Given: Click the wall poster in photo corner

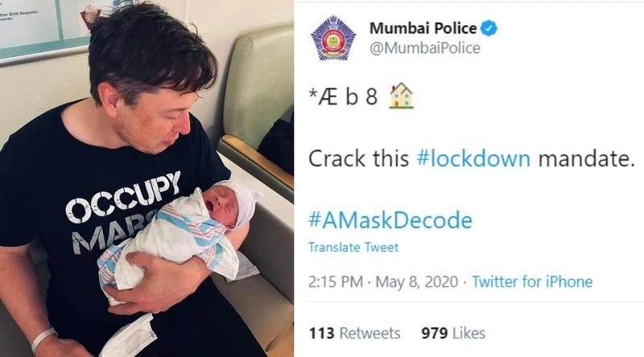Looking at the screenshot, I should point(31,27).
